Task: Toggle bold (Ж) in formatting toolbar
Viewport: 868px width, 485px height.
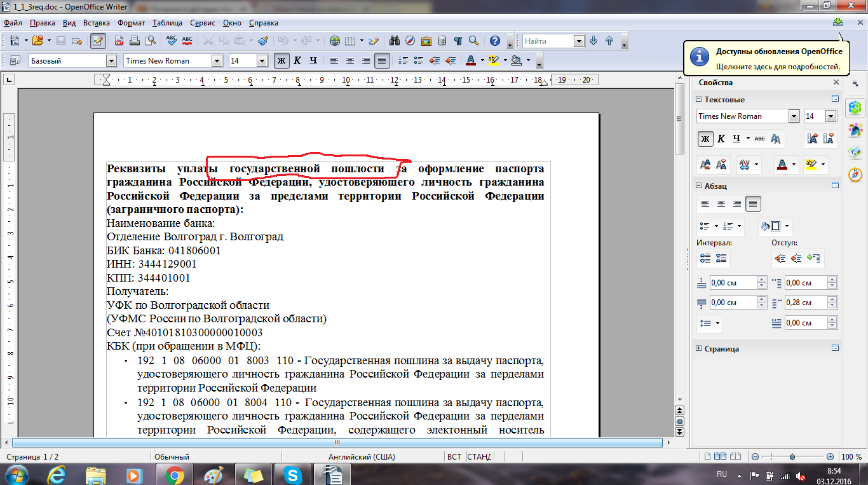Action: tap(281, 61)
